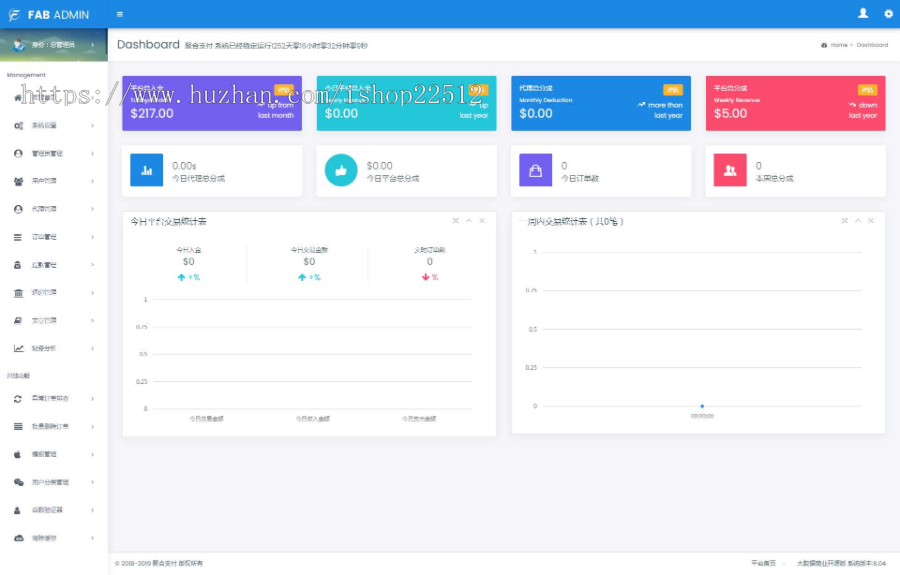This screenshot has width=900, height=575.
Task: Expand the weekly transaction panel to fullscreen
Action: coord(845,221)
